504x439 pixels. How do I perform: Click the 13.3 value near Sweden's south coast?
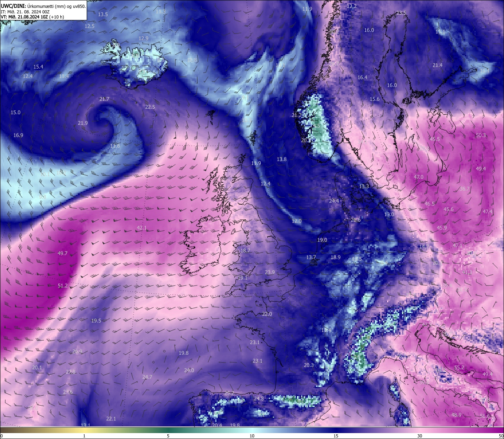(x=364, y=186)
